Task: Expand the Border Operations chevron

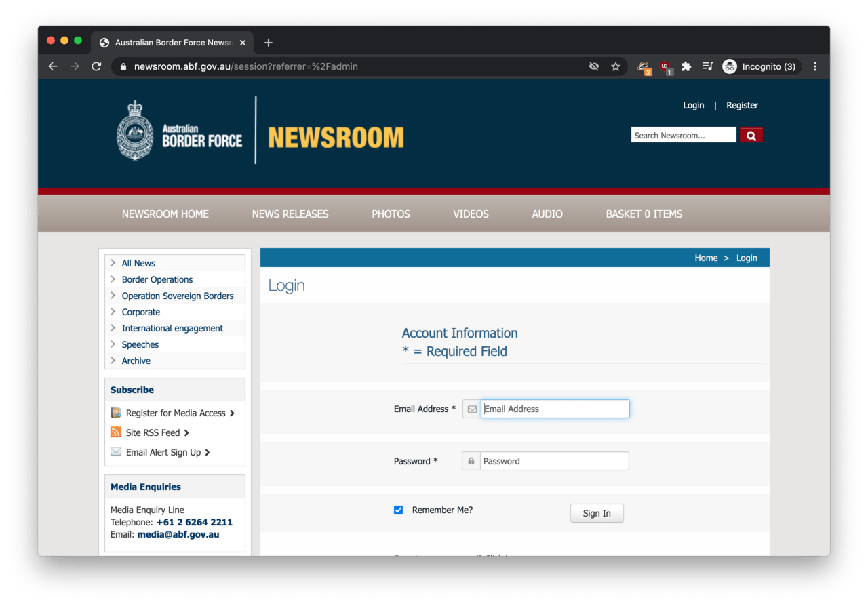Action: (x=113, y=279)
